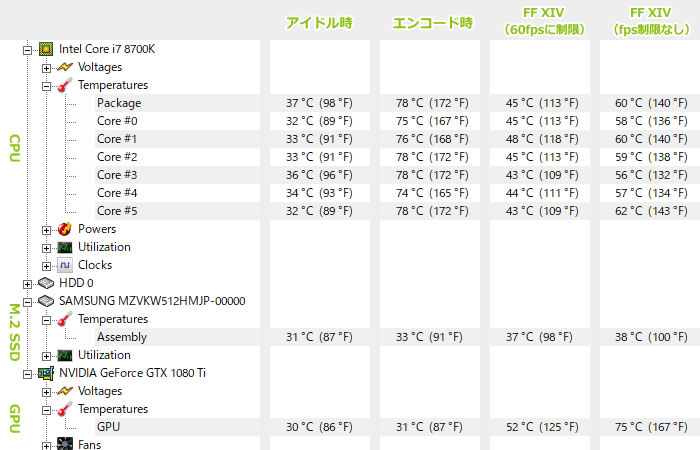Viewport: 700px width, 450px height.
Task: Expand the Powers node
Action: 46,230
